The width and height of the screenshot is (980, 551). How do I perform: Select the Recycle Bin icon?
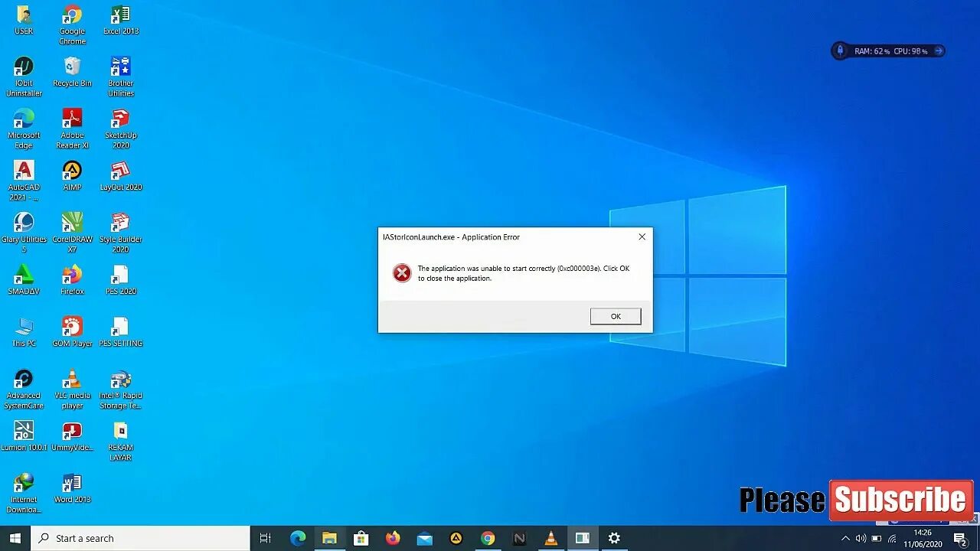(x=72, y=73)
